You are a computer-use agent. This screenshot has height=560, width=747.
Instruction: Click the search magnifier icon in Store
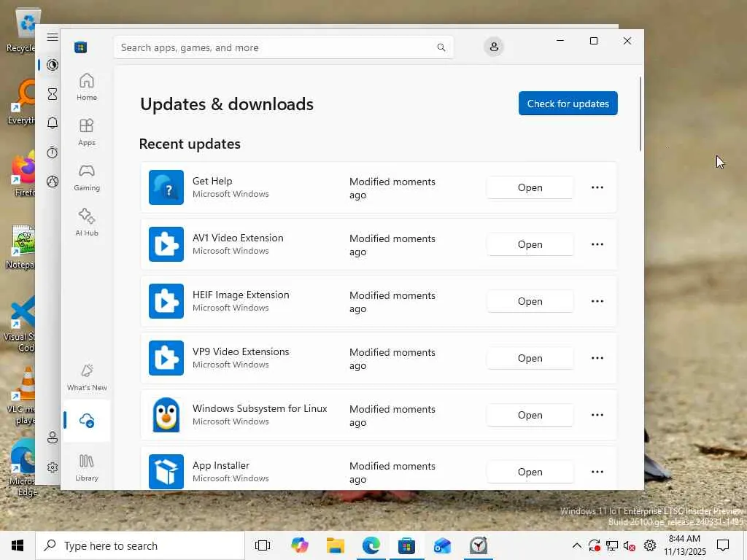coord(441,47)
